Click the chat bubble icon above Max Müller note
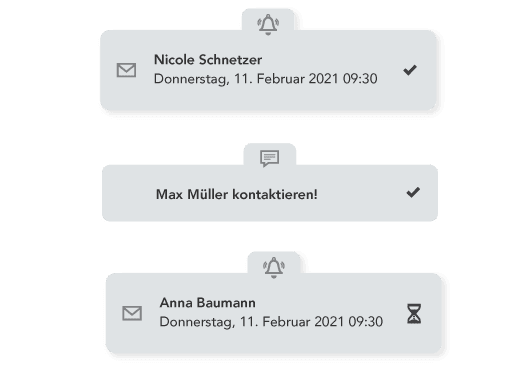Viewport: 530px width, 370px height. click(270, 158)
